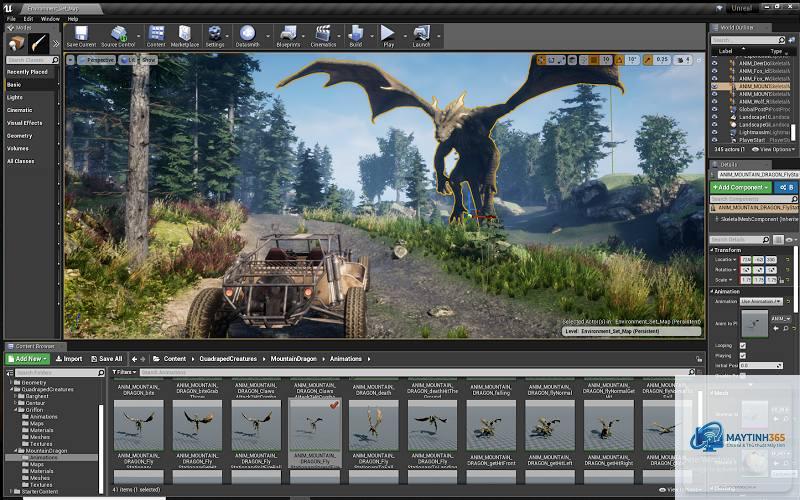Open View Options in World Outliner
The width and height of the screenshot is (800, 500).
(x=774, y=149)
